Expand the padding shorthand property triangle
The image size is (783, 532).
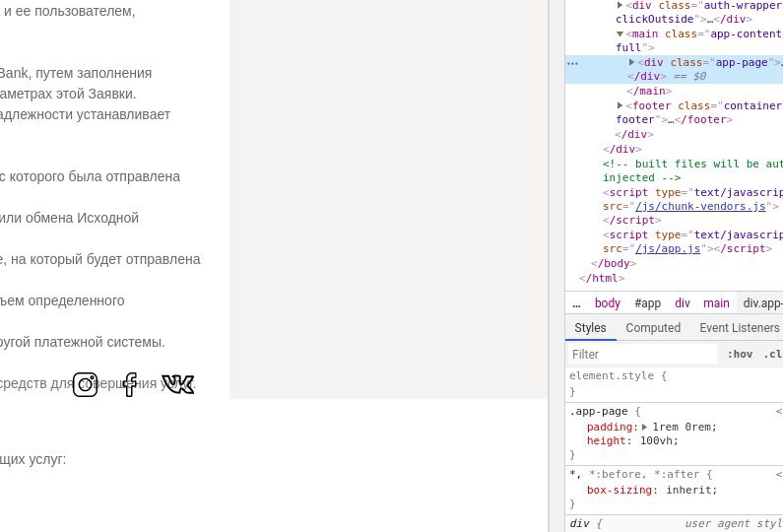click(x=645, y=428)
